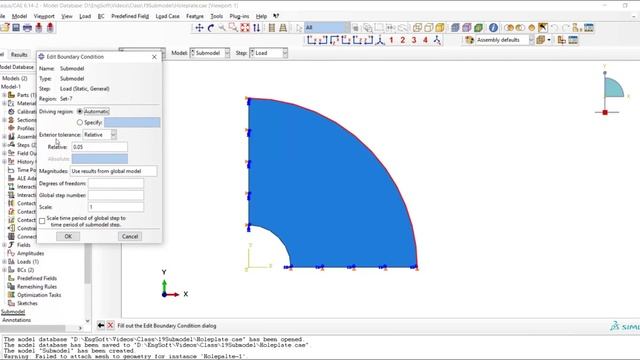This screenshot has height=360, width=640.
Task: Select the Box zoom tool
Action: (x=233, y=28)
